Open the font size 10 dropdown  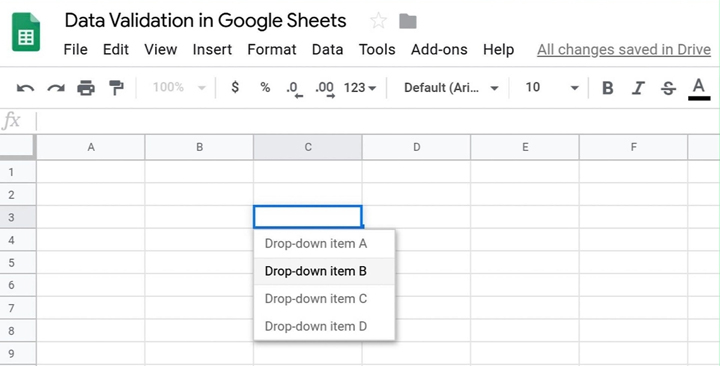[x=552, y=87]
